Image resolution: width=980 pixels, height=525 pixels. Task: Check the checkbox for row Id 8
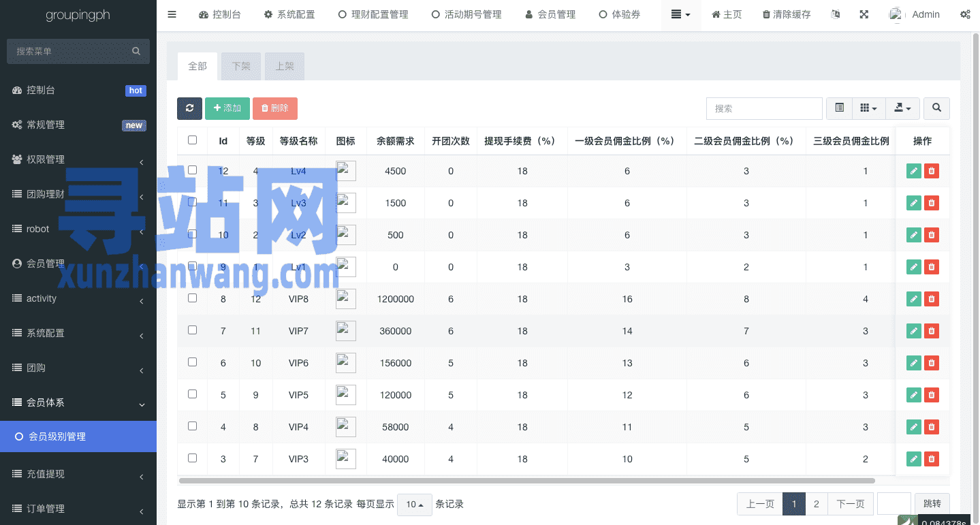point(192,298)
